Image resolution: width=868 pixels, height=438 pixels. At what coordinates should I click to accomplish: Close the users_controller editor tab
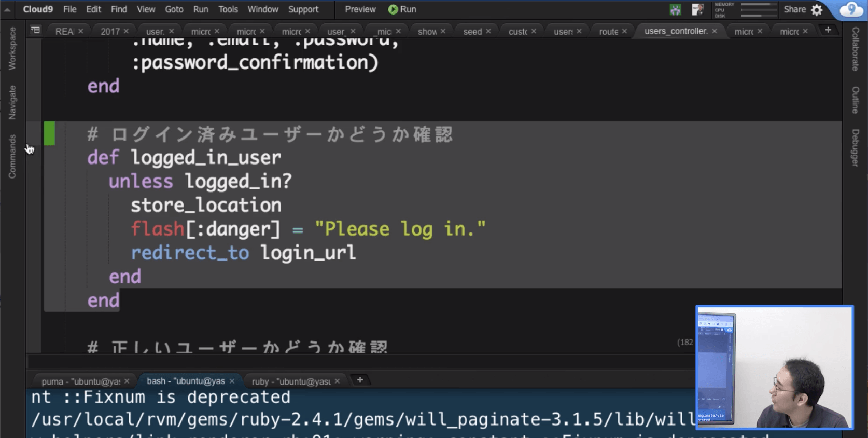[x=715, y=31]
